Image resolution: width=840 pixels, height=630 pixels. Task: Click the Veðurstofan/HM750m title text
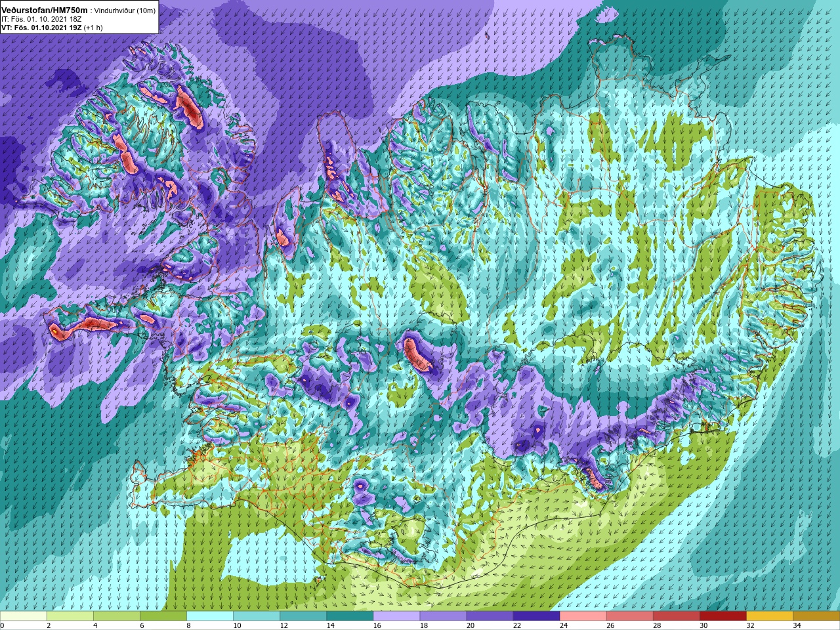pyautogui.click(x=45, y=10)
